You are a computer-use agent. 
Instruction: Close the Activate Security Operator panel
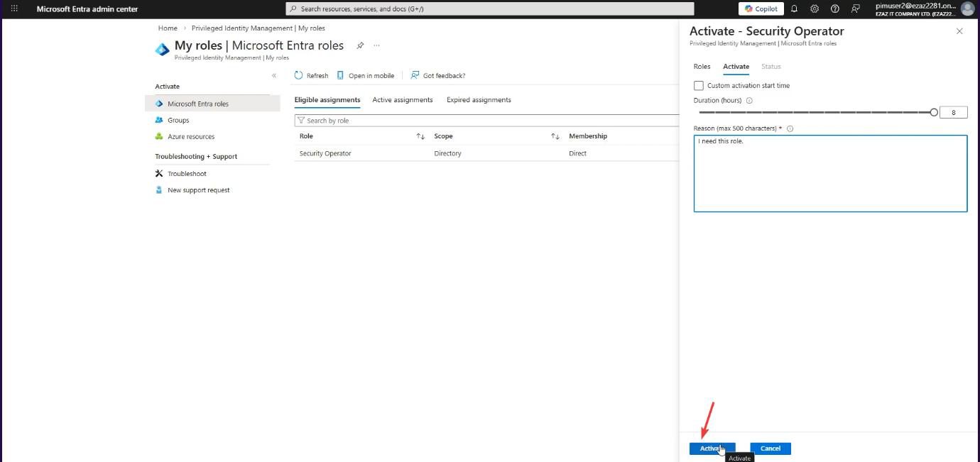(x=959, y=31)
